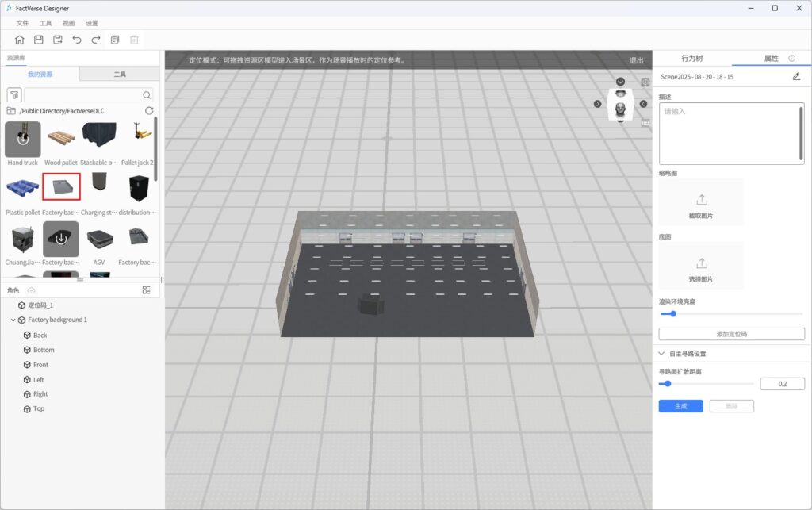Switch to the 行为树 tab
812x510 pixels.
point(691,59)
